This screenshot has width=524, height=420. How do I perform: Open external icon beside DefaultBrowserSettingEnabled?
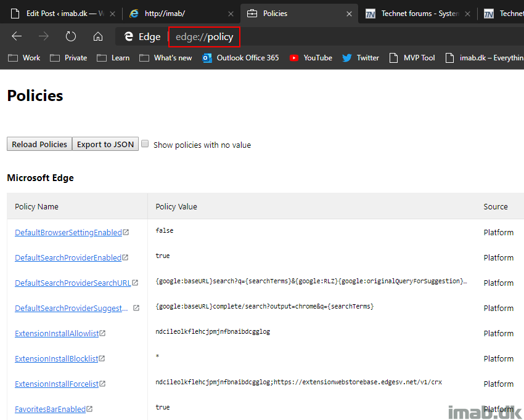click(x=126, y=232)
